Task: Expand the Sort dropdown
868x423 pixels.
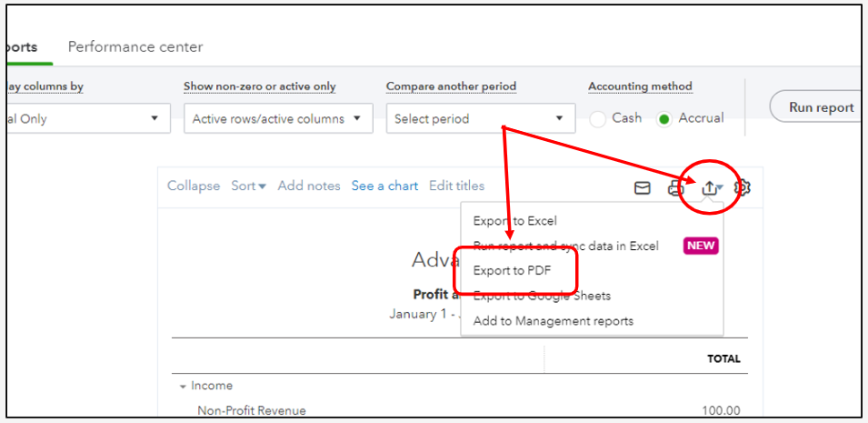Action: tap(248, 186)
